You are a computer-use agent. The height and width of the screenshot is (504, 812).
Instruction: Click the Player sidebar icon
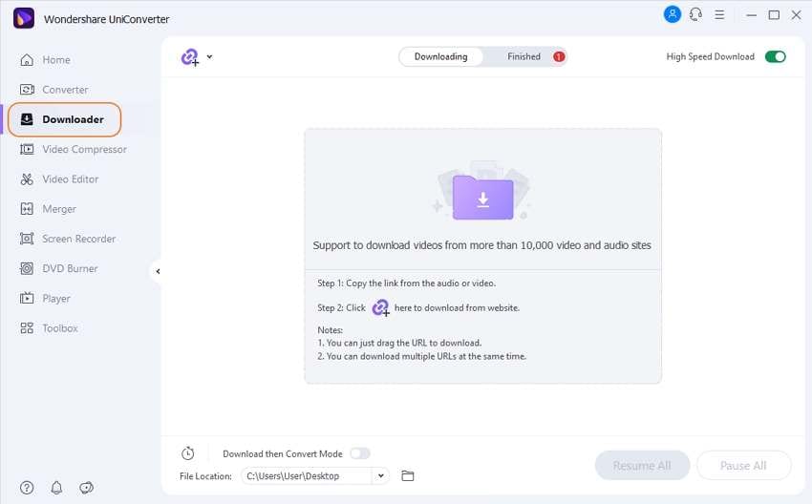click(x=27, y=299)
